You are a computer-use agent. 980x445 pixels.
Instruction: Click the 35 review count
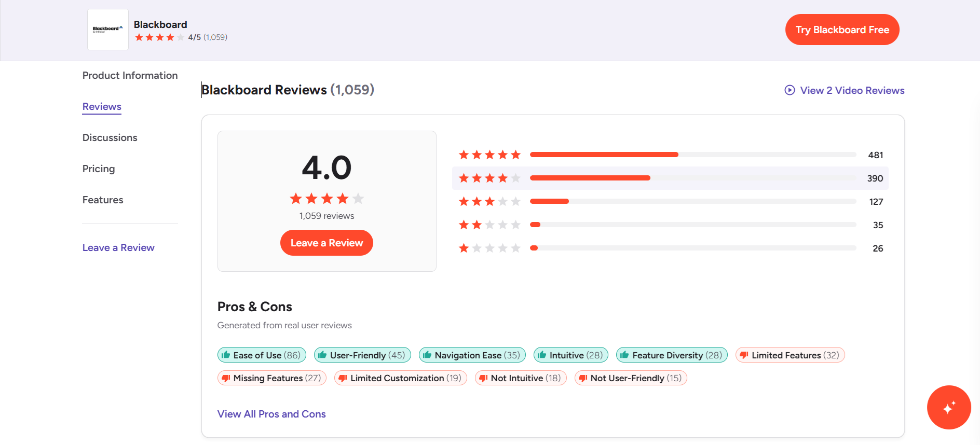(x=878, y=225)
